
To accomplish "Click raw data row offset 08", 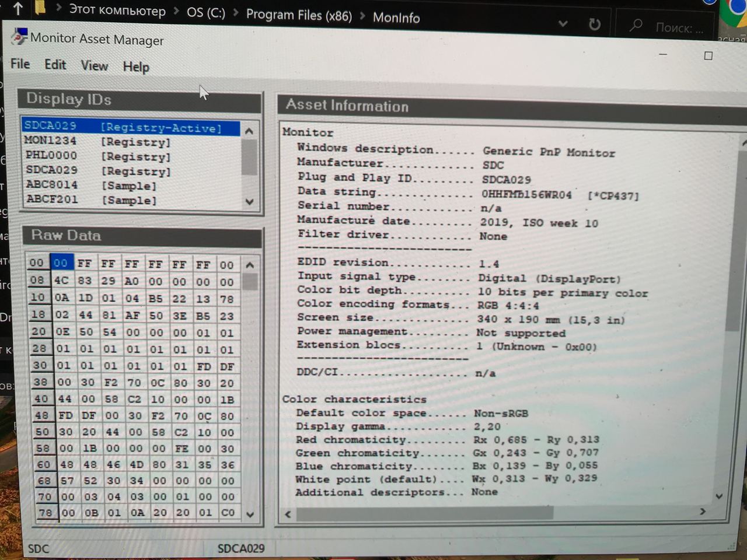I will point(37,280).
